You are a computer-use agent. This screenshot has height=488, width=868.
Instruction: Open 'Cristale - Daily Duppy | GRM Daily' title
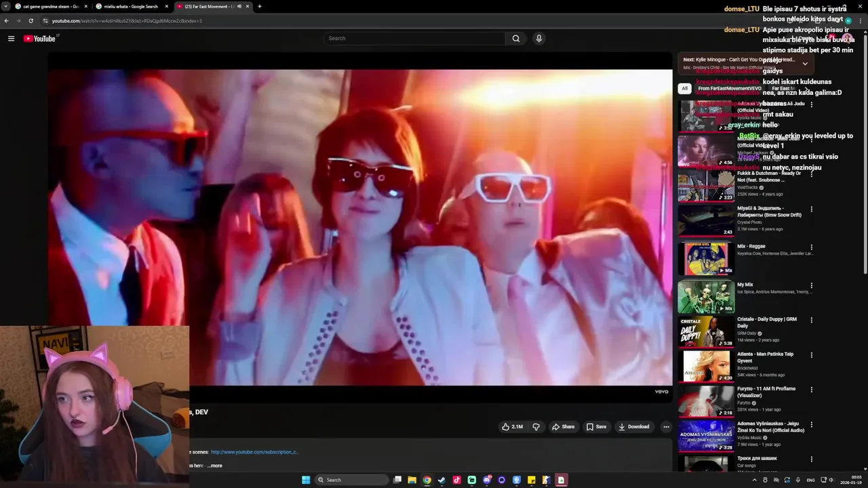(767, 322)
